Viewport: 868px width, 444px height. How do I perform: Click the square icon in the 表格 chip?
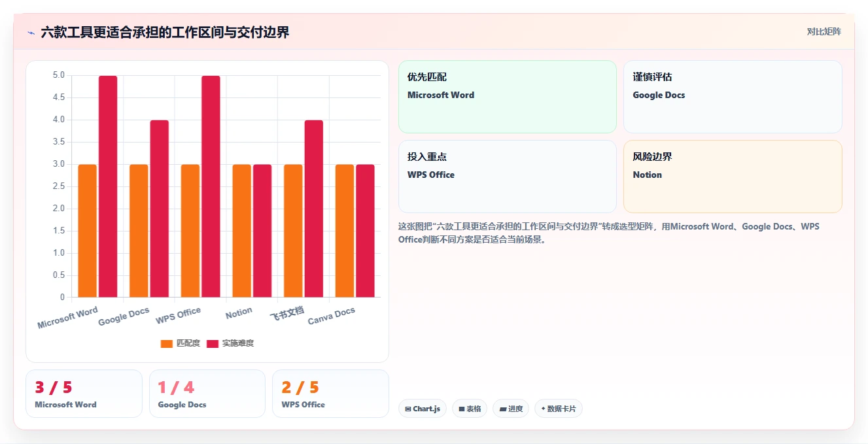point(462,409)
